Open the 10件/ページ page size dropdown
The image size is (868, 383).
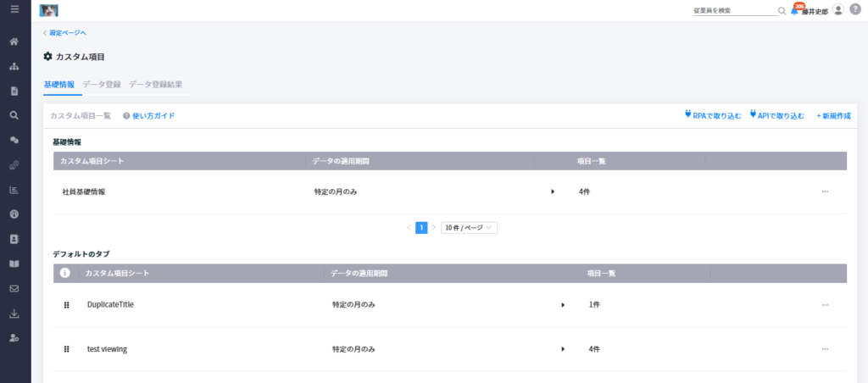click(469, 227)
